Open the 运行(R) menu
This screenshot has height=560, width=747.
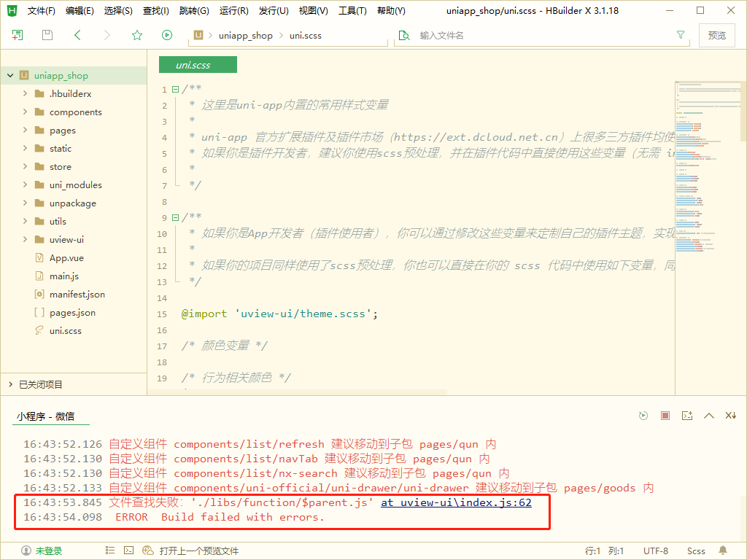tap(233, 11)
